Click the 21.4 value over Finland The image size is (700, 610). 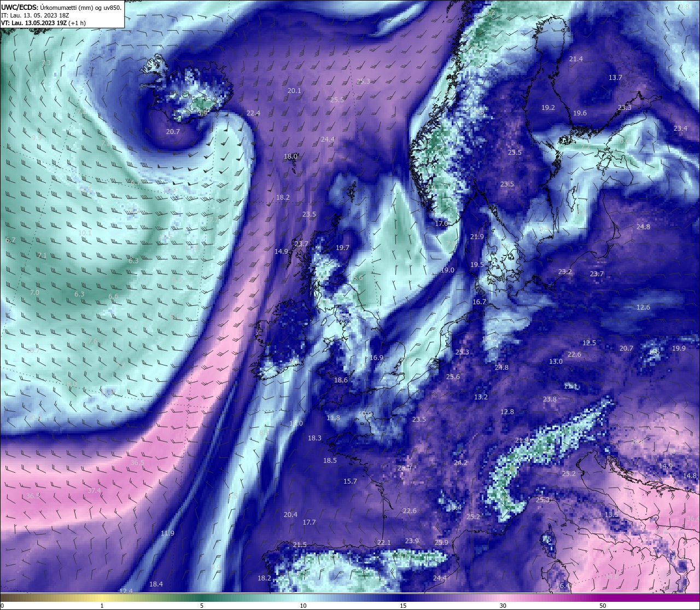point(576,59)
